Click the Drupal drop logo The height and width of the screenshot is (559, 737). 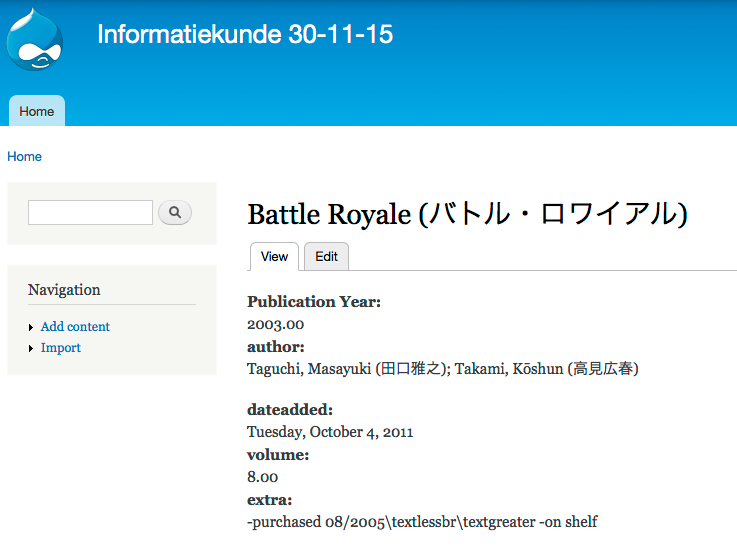point(35,40)
